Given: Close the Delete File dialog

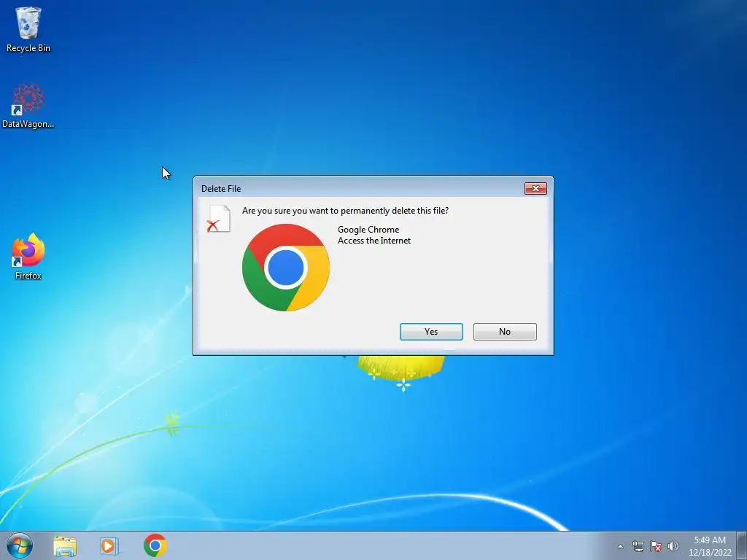Looking at the screenshot, I should point(535,189).
